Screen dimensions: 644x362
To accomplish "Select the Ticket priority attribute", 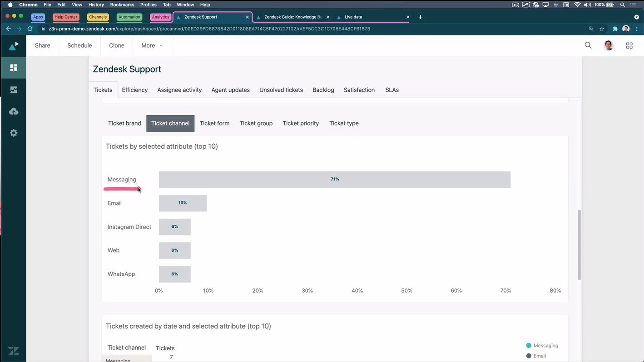I will pyautogui.click(x=301, y=123).
